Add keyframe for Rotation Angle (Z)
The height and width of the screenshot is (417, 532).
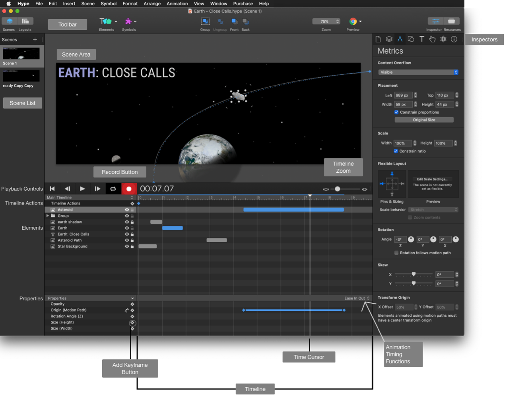[x=132, y=316]
